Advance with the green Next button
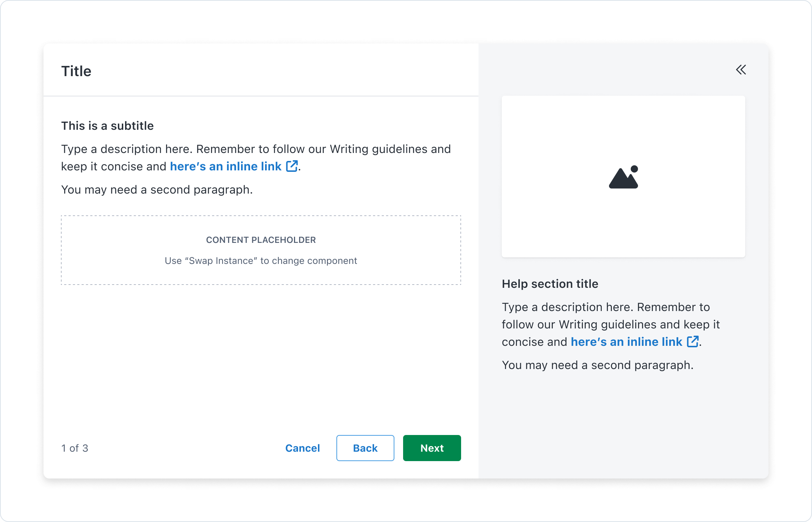812x522 pixels. (x=432, y=448)
